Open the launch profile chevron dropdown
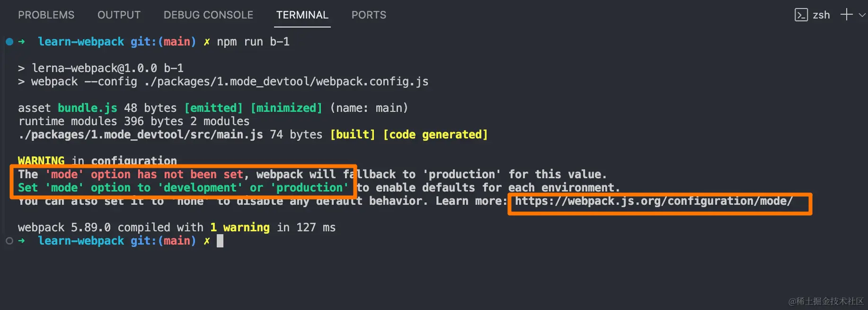The image size is (868, 310). [862, 15]
